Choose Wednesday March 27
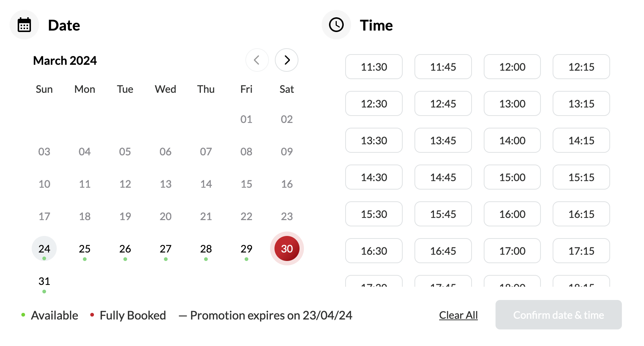644x346 pixels. [165, 249]
